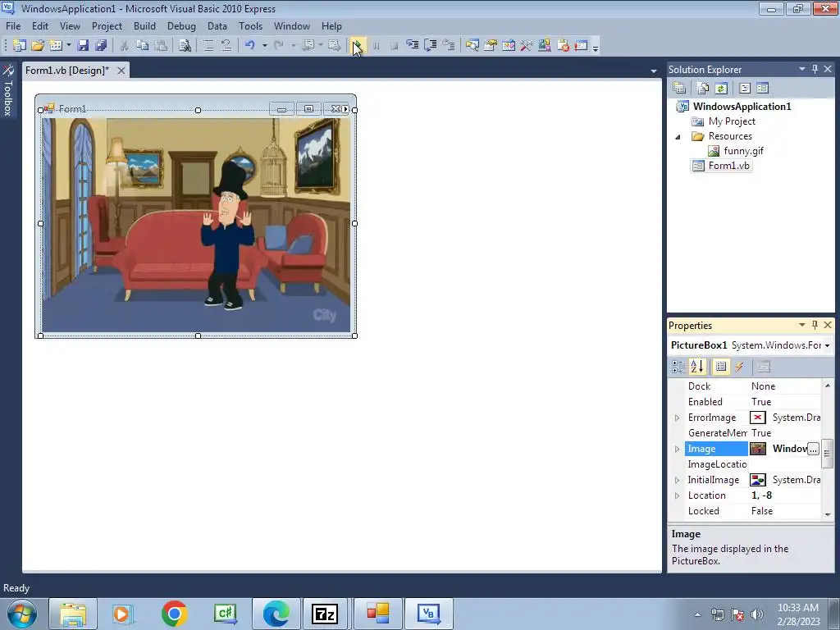Show Properties list button in Properties panel
The width and height of the screenshot is (840, 630).
point(721,367)
